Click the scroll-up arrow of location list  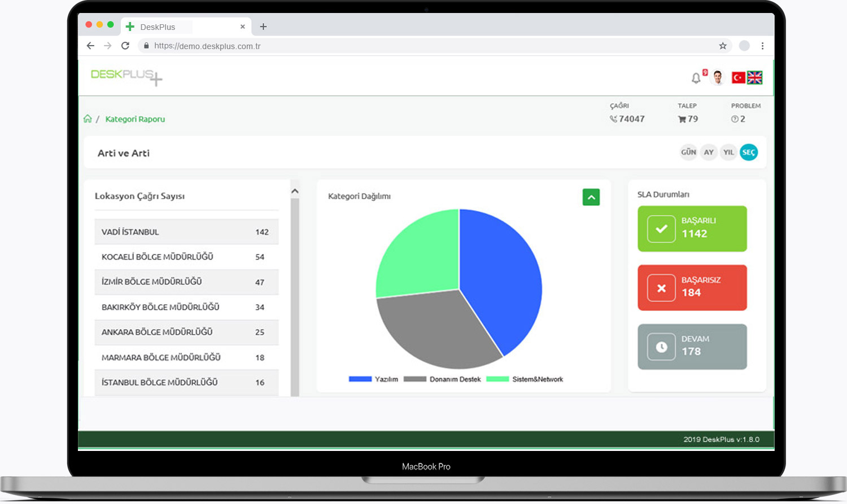pyautogui.click(x=295, y=191)
